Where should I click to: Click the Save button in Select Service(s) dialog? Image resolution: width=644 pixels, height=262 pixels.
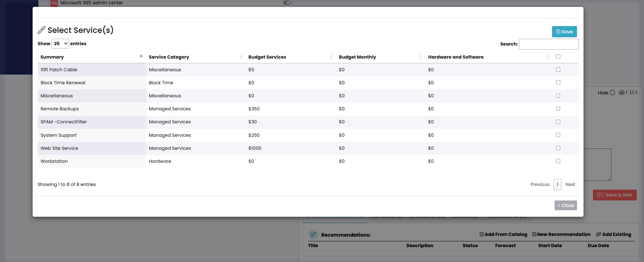(564, 31)
